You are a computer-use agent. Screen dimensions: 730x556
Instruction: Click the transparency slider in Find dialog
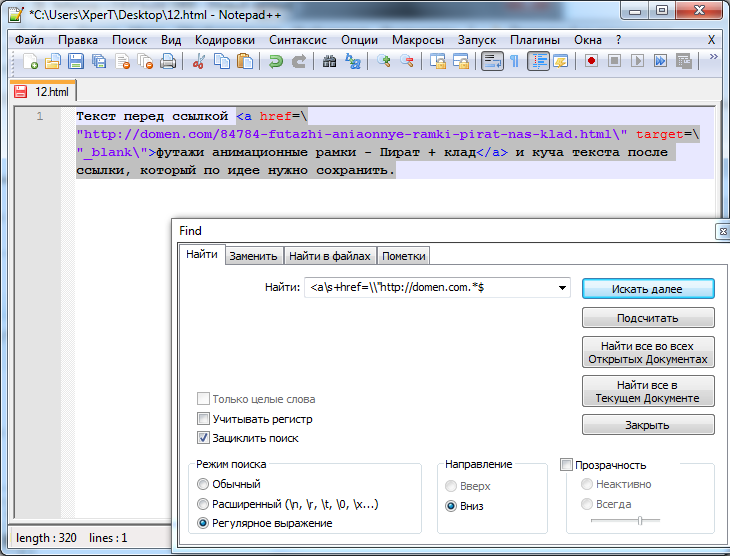pyautogui.click(x=640, y=520)
